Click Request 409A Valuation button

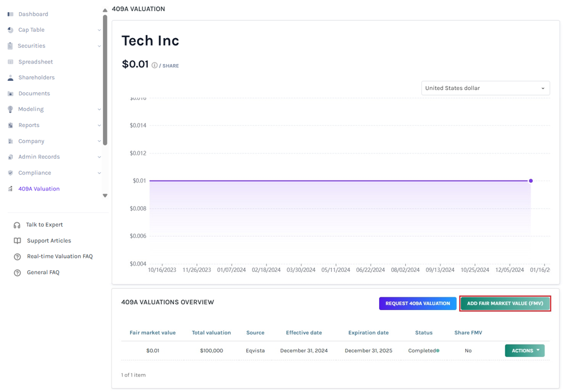tap(417, 304)
